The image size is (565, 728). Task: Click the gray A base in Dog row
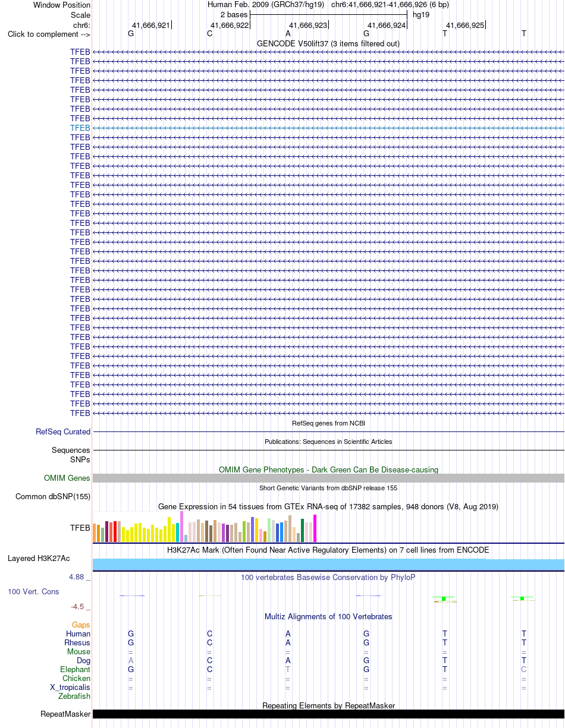point(131,660)
